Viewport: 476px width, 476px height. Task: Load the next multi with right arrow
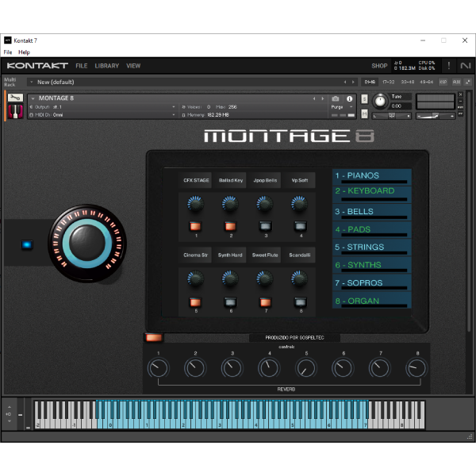coord(353,82)
